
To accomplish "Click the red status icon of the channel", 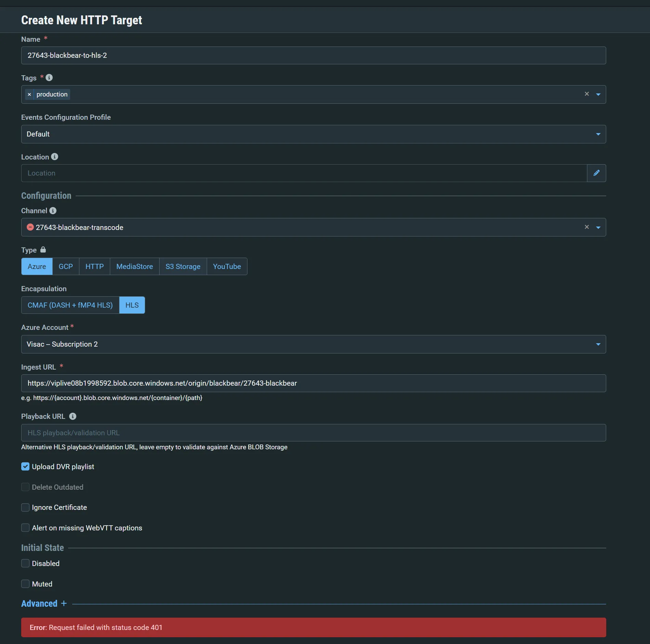I will 30,227.
